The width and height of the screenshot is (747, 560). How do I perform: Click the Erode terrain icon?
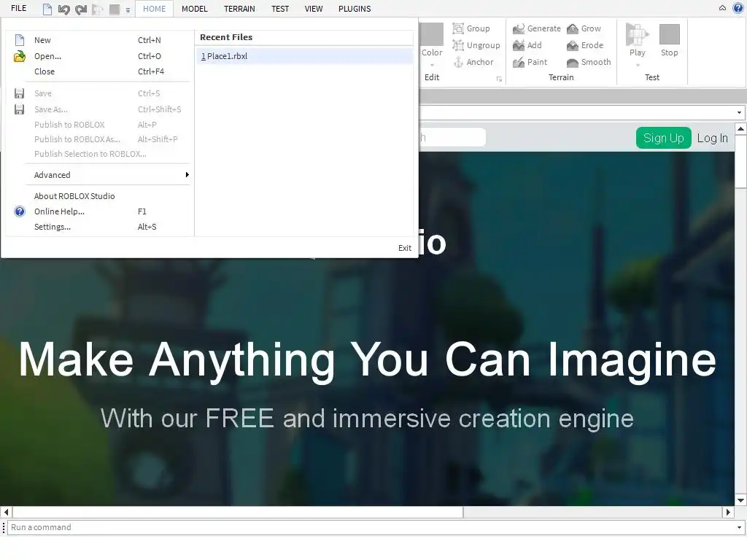pyautogui.click(x=572, y=46)
